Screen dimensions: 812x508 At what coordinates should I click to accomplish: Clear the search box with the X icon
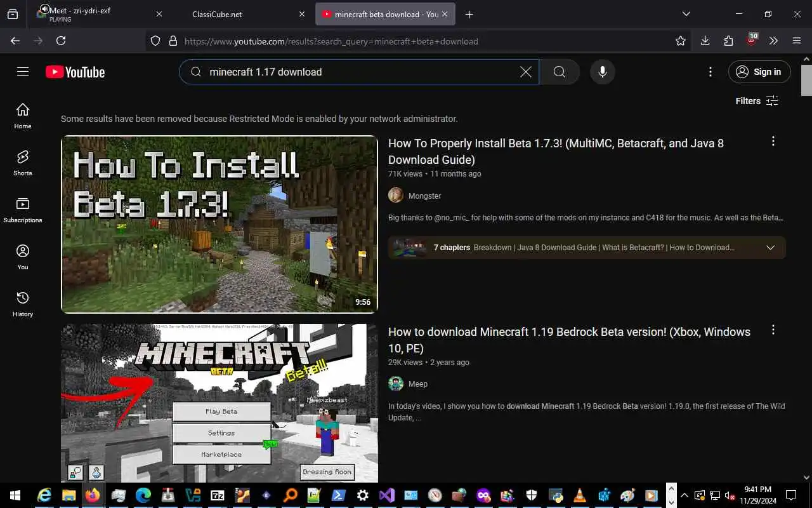click(x=526, y=72)
